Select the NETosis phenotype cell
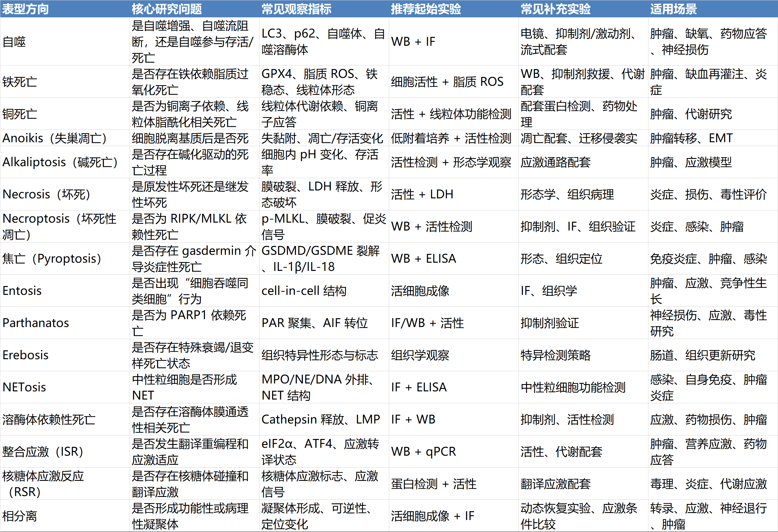This screenshot has width=778, height=532. 24,387
